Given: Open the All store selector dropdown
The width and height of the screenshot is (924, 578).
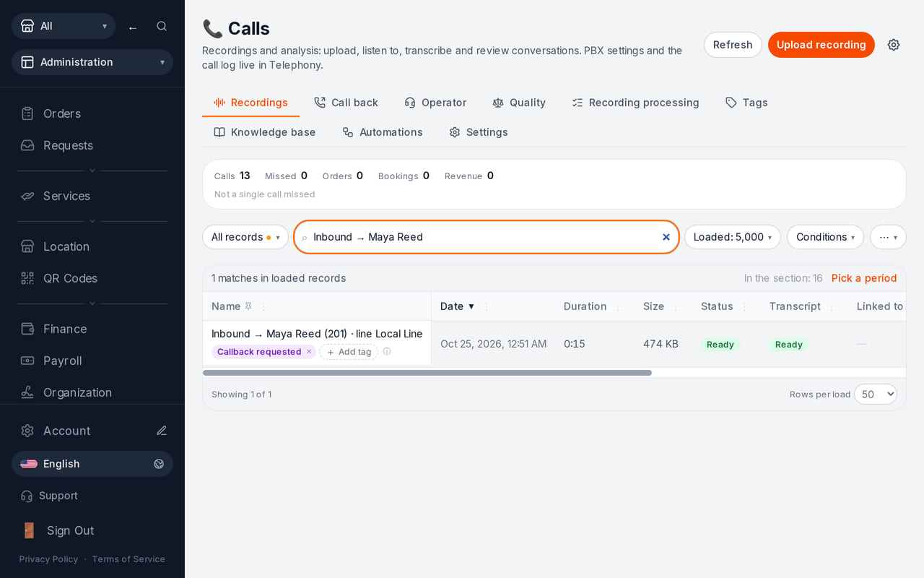Looking at the screenshot, I should (x=64, y=26).
